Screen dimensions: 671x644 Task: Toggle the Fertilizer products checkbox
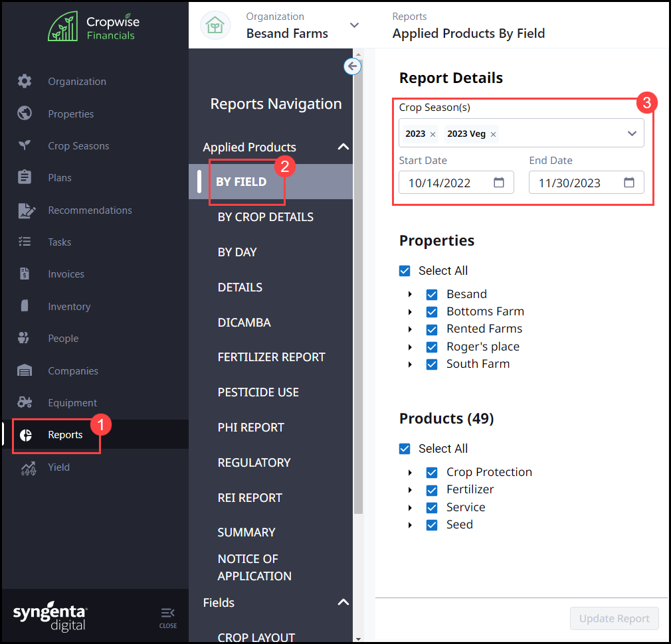tap(432, 490)
